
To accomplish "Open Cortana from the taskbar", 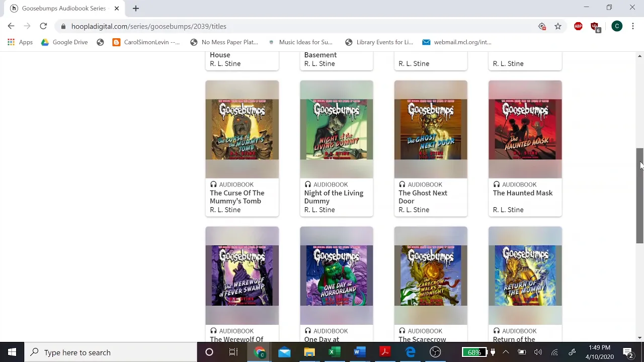I will click(209, 352).
